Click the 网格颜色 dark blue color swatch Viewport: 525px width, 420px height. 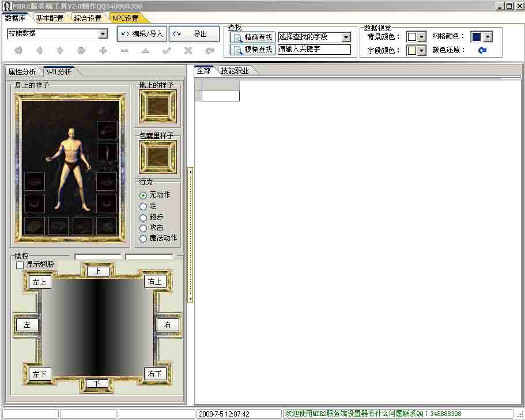(x=476, y=37)
